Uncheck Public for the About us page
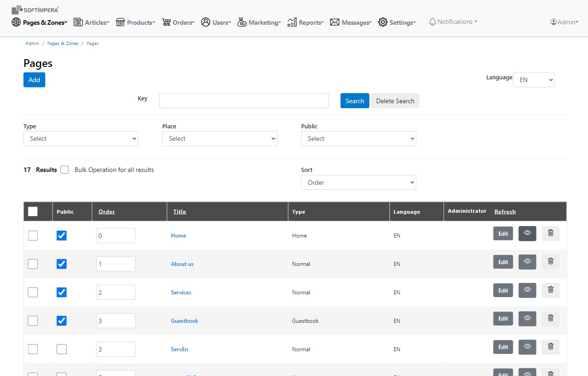 click(62, 264)
